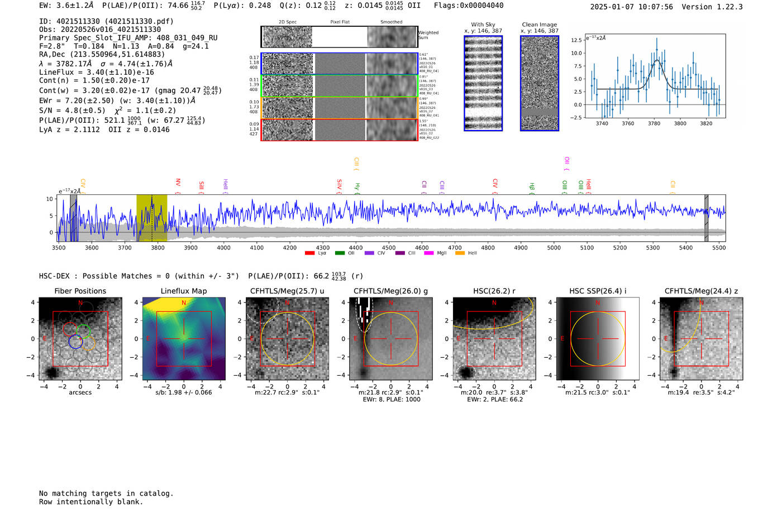Click the 2025-01-07 10:07:56 timestamp
The width and height of the screenshot is (782, 532).
[631, 7]
